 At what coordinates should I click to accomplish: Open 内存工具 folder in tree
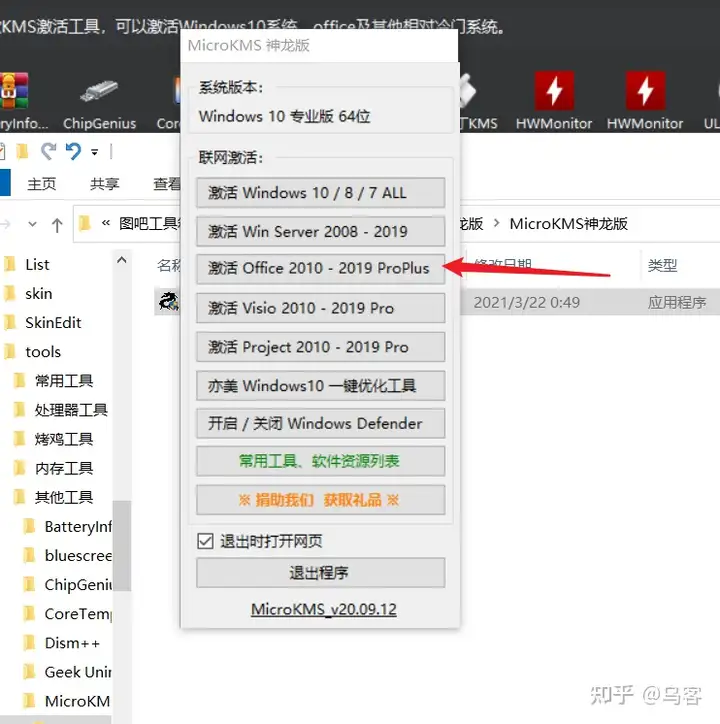coord(64,469)
